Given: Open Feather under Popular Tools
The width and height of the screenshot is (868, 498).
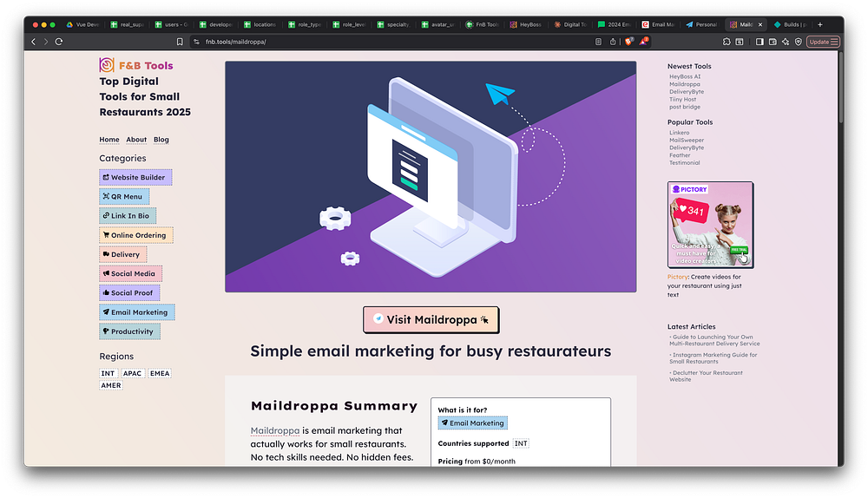Looking at the screenshot, I should coord(680,155).
